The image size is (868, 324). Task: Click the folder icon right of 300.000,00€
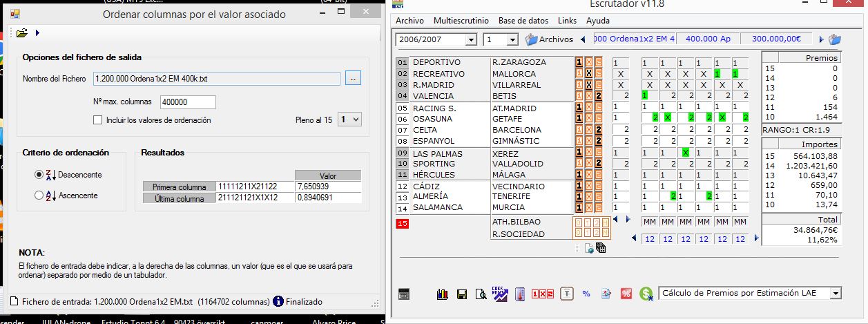(x=835, y=39)
